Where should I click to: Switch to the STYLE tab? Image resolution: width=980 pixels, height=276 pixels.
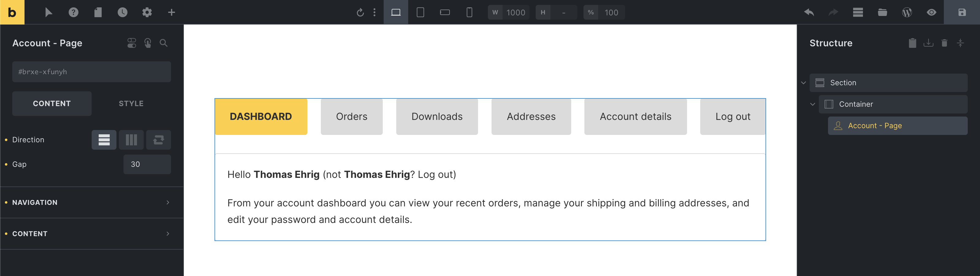pyautogui.click(x=131, y=104)
